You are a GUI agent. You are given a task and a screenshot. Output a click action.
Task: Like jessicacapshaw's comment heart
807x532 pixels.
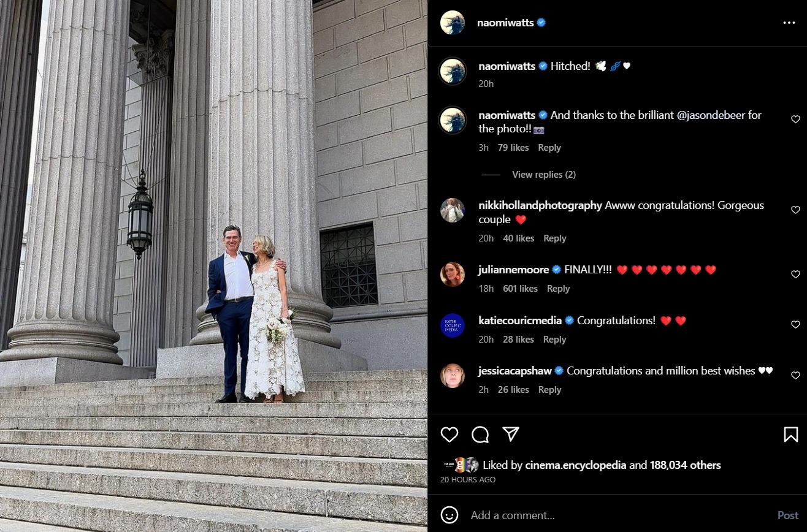[795, 376]
